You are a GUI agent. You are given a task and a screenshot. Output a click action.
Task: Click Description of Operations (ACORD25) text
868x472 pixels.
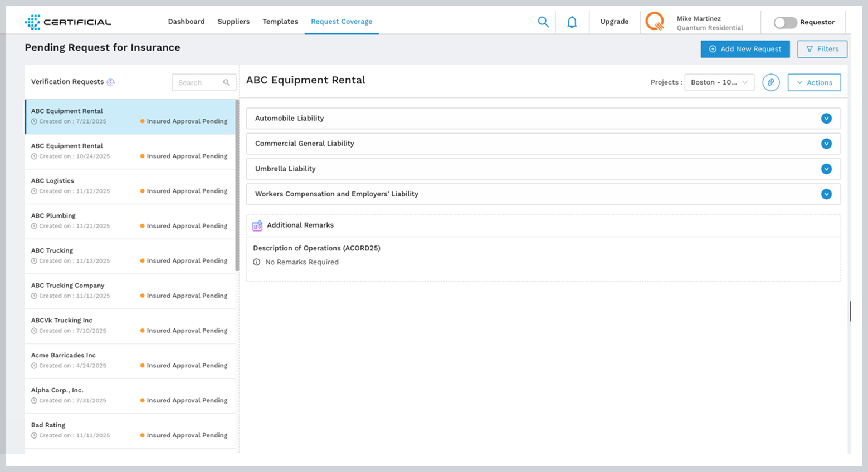pyautogui.click(x=316, y=248)
